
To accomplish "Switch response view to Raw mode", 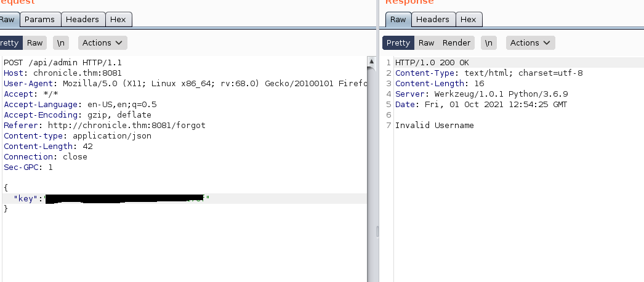I will tap(426, 43).
